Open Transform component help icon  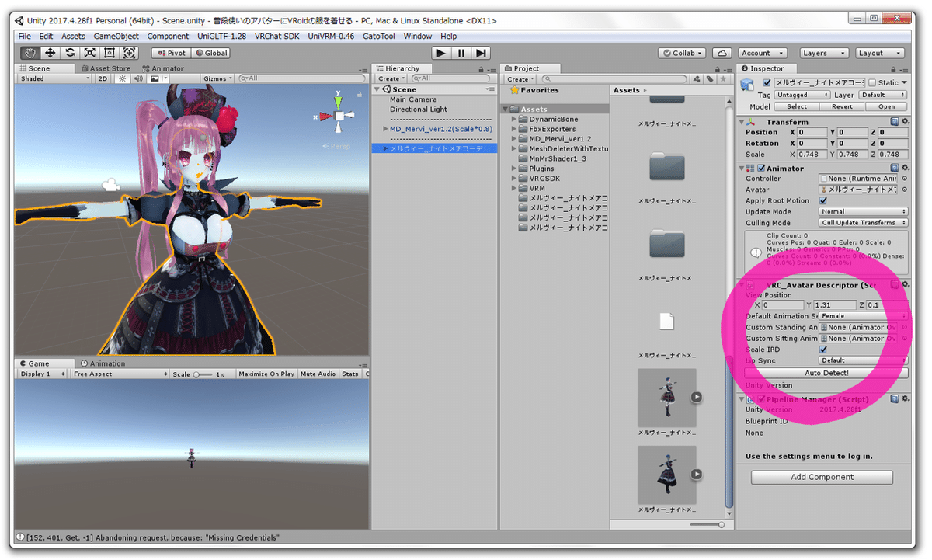tap(895, 122)
